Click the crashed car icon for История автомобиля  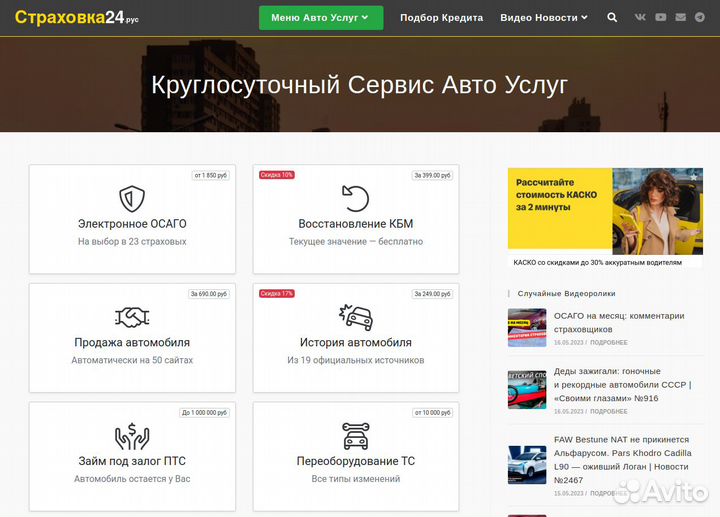[355, 317]
